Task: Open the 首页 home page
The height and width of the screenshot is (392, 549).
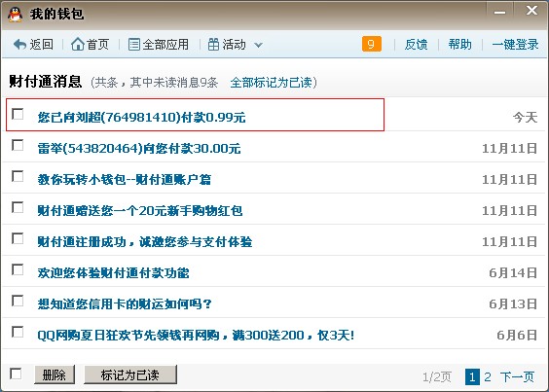Action: coord(90,45)
